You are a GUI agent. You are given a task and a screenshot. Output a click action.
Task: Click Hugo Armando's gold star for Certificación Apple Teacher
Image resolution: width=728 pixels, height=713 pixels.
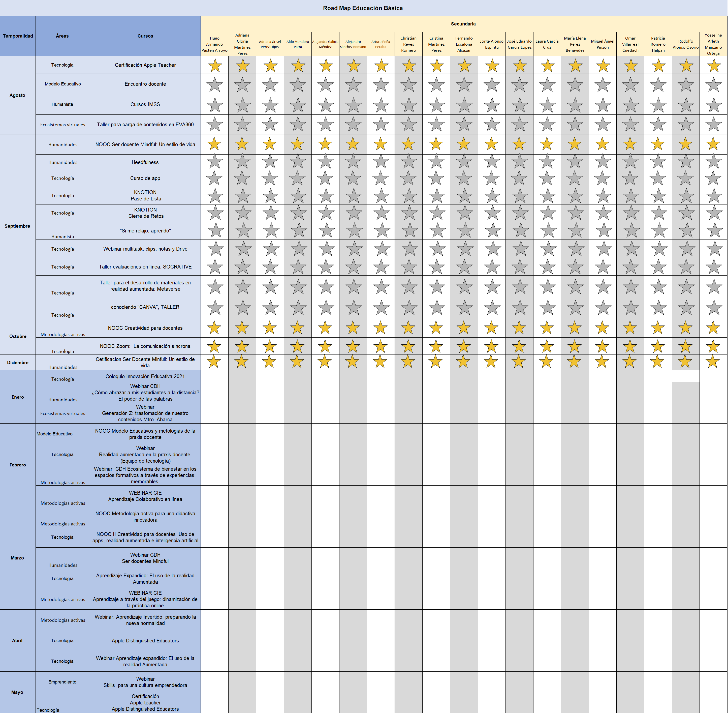point(215,66)
